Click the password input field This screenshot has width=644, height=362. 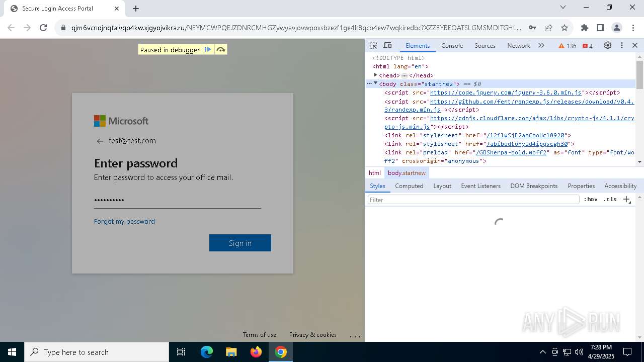pyautogui.click(x=178, y=200)
